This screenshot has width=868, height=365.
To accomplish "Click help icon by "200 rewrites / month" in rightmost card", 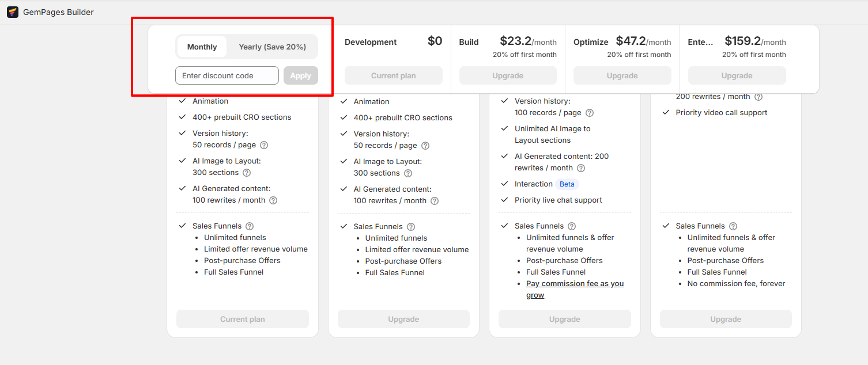I will coord(758,97).
